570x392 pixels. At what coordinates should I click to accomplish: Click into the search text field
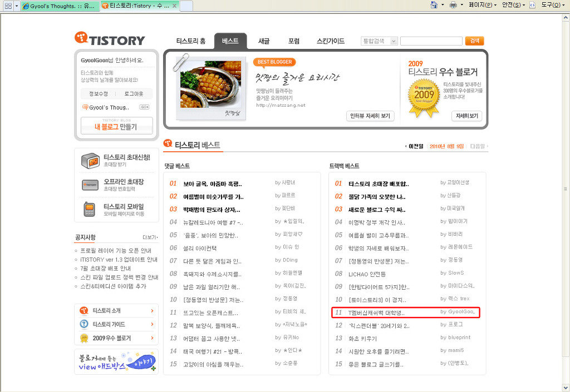431,41
